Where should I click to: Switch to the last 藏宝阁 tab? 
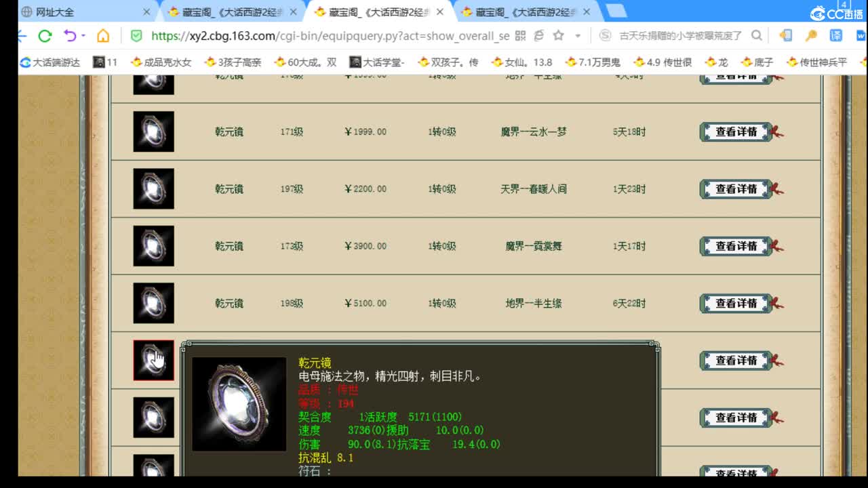[x=524, y=12]
